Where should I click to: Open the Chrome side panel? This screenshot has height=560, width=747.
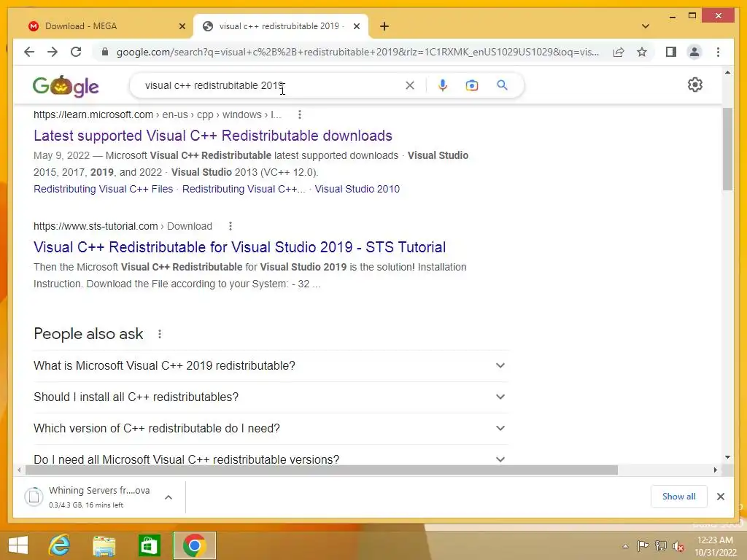click(671, 52)
